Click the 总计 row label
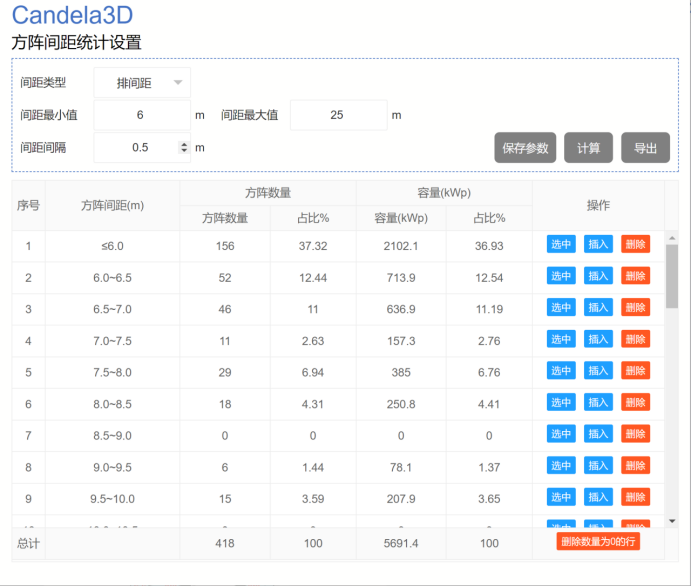Image resolution: width=692 pixels, height=586 pixels. (x=28, y=543)
